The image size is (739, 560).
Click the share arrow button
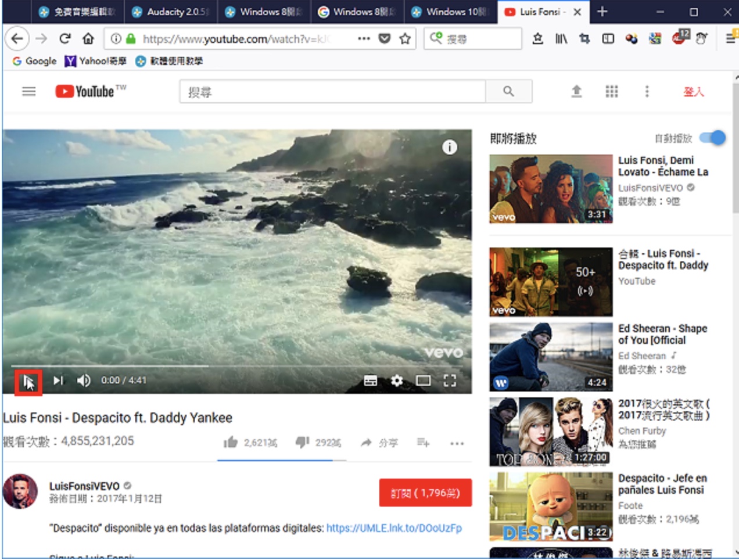click(366, 443)
